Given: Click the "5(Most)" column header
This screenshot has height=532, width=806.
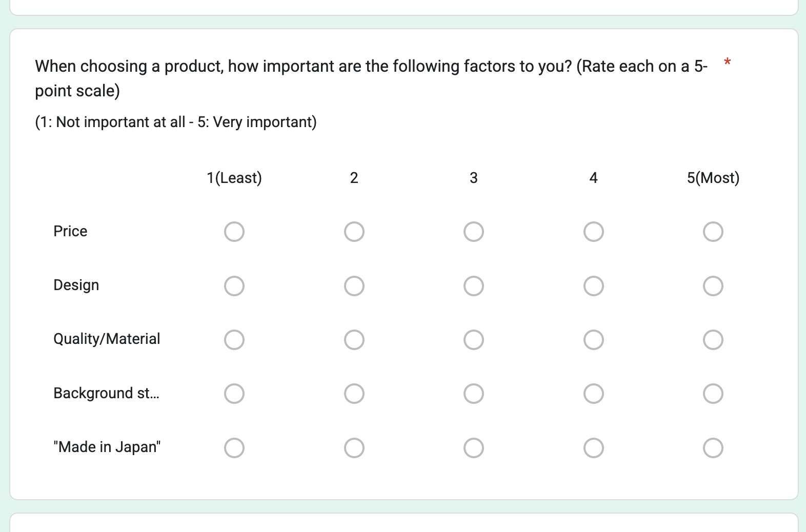Looking at the screenshot, I should 713,178.
